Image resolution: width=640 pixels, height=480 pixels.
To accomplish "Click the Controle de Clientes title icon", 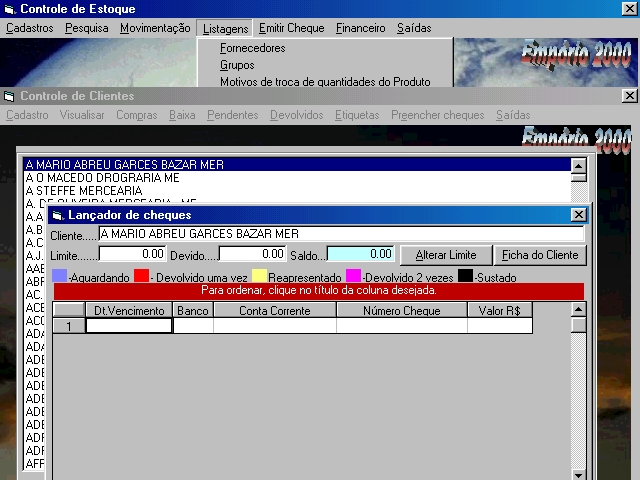I will pyautogui.click(x=9, y=96).
